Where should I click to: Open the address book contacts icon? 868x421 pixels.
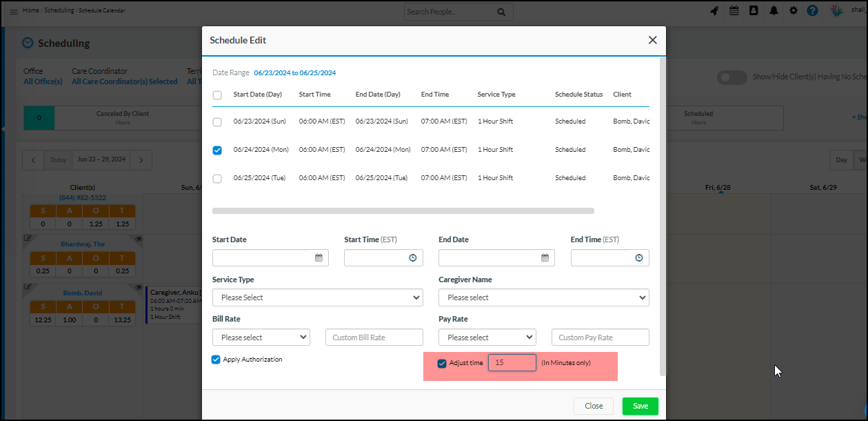(754, 11)
